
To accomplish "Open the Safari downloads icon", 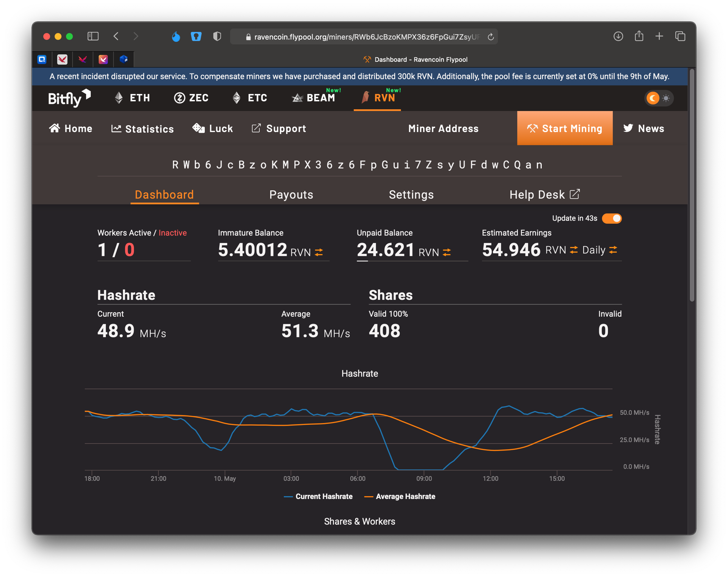I will 618,36.
